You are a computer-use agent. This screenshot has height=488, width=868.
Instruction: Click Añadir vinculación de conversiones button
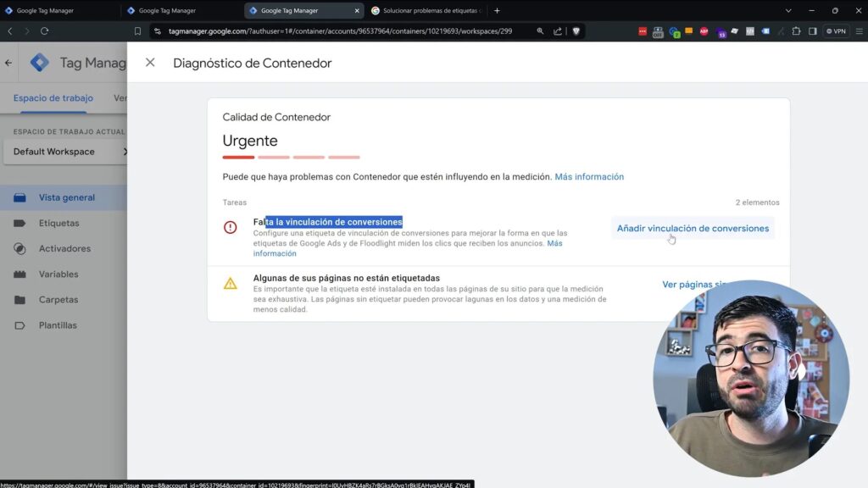693,228
